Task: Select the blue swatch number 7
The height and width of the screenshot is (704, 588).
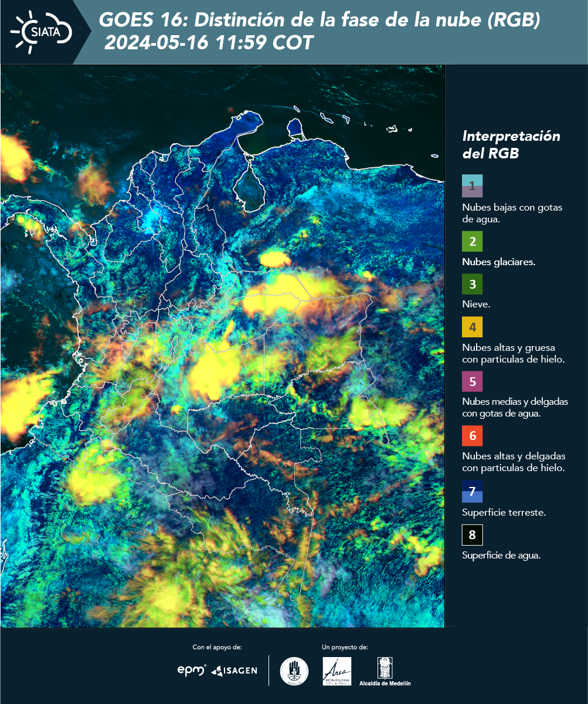Action: [x=472, y=492]
